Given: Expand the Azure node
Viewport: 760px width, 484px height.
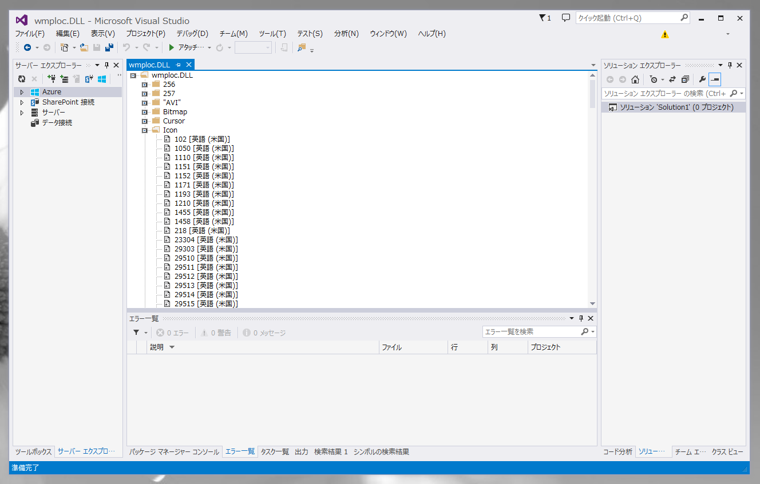Looking at the screenshot, I should click(21, 92).
